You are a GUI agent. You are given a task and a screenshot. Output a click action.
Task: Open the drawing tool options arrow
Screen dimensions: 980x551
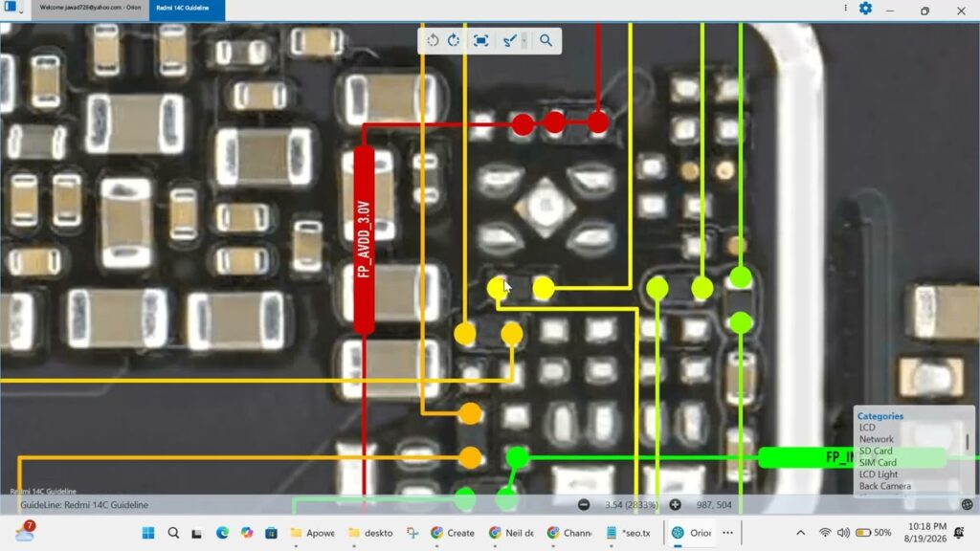click(524, 40)
